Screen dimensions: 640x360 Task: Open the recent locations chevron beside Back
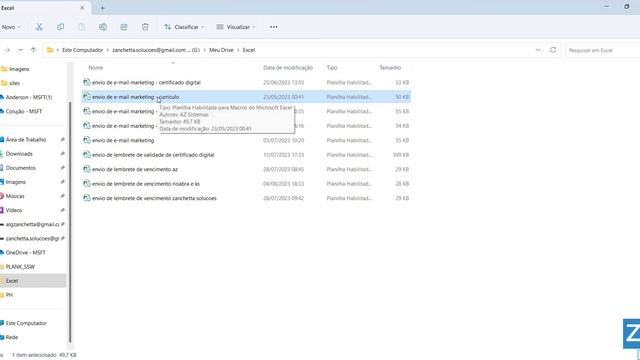[x=20, y=50]
